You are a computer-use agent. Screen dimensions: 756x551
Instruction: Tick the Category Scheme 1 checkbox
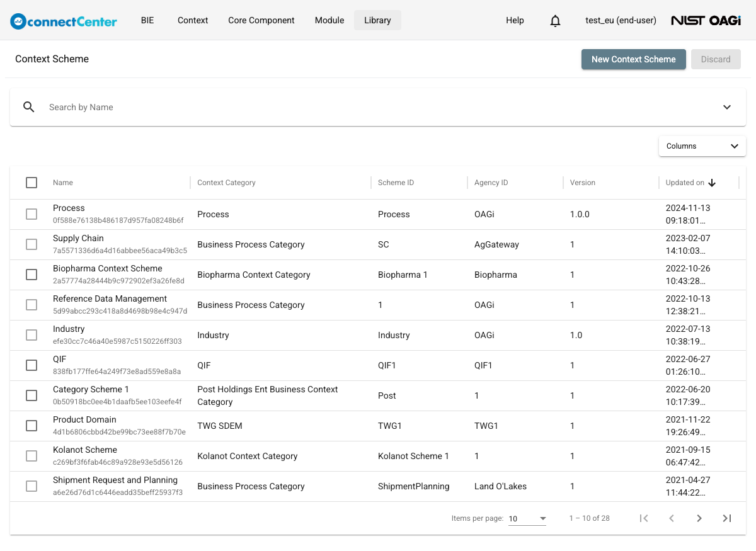pyautogui.click(x=31, y=395)
